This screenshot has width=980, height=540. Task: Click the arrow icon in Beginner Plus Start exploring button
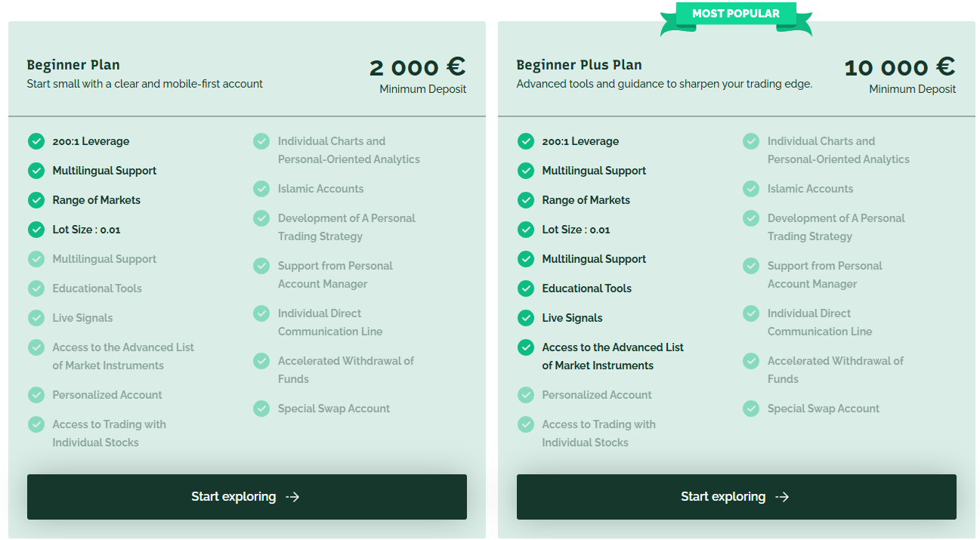(x=782, y=497)
